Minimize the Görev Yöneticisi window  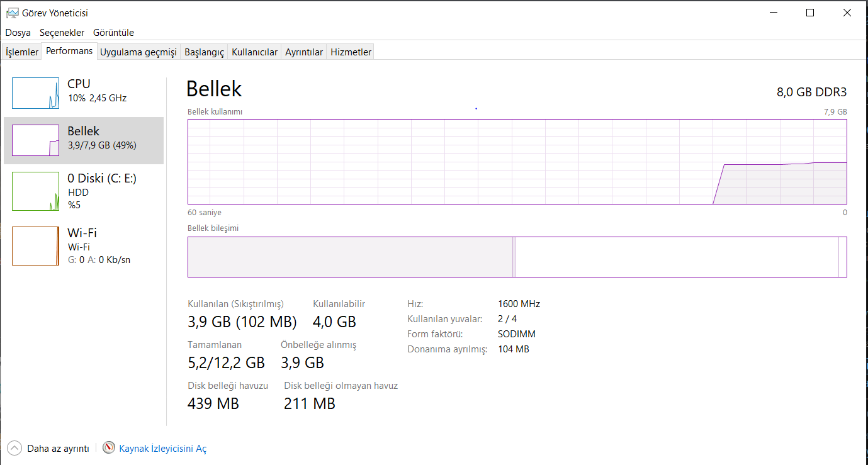(x=774, y=13)
